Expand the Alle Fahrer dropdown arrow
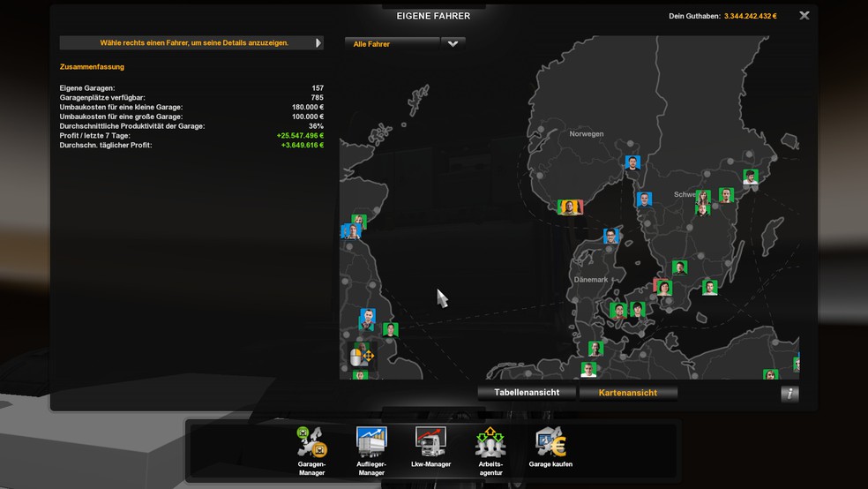The image size is (868, 489). pos(453,44)
